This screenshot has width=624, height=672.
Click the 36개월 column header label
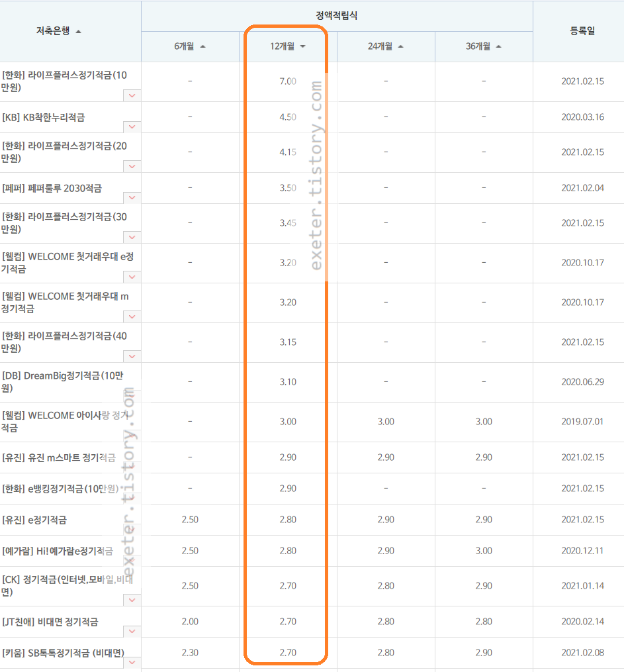(478, 46)
